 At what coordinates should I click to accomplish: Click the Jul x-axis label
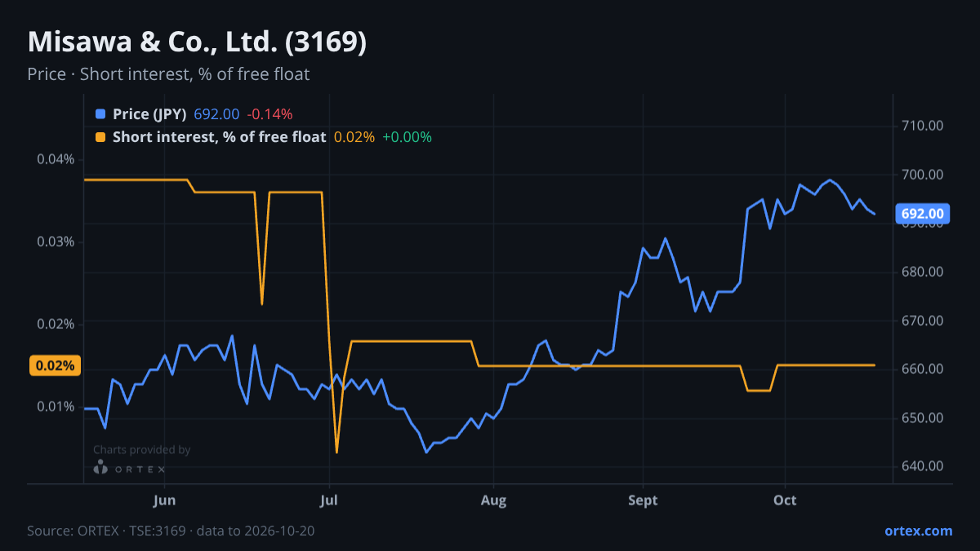[329, 499]
